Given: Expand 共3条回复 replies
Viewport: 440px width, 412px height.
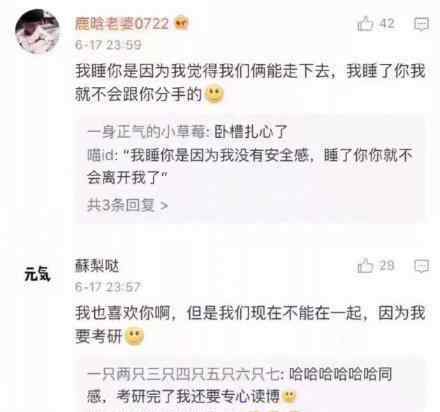Looking at the screenshot, I should pos(127,205).
